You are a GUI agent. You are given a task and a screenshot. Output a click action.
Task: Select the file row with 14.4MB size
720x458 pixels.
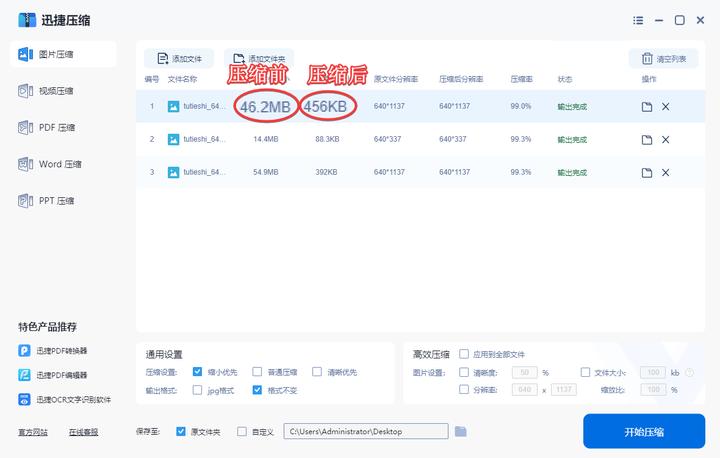pyautogui.click(x=420, y=139)
